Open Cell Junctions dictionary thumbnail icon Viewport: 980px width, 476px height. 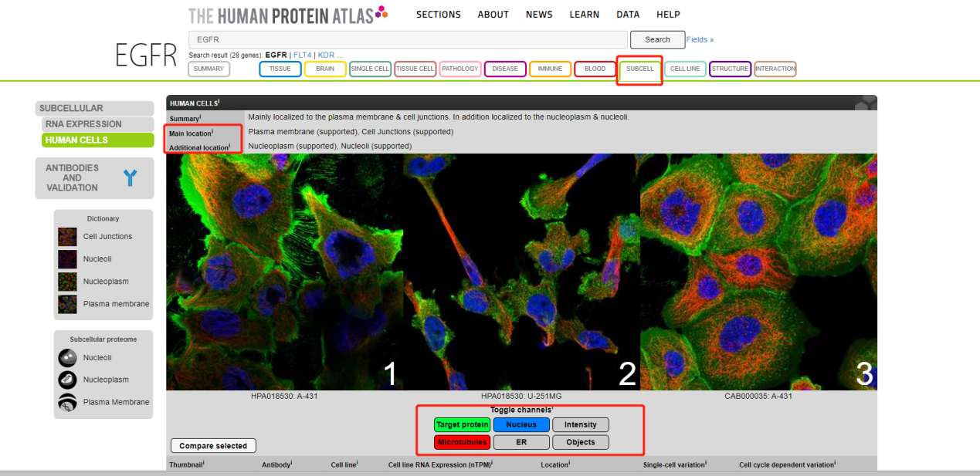point(67,237)
